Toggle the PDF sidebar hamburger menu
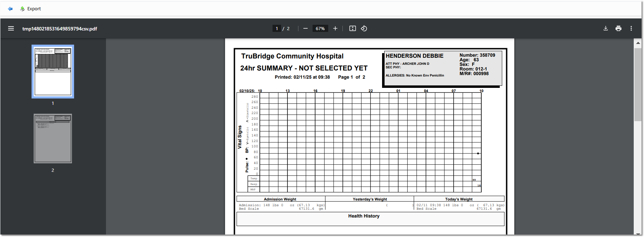Screen dimensions: 644x237 pyautogui.click(x=11, y=28)
